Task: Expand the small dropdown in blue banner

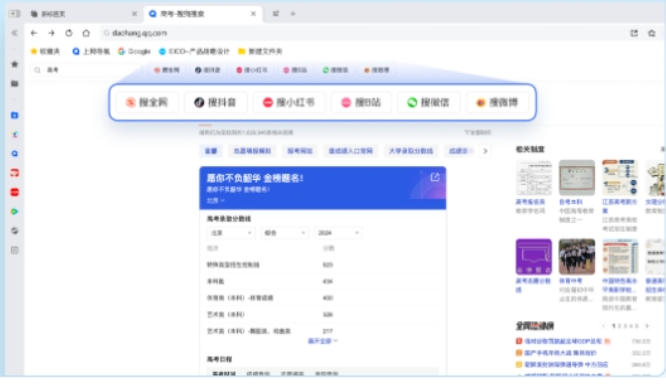Action: (x=215, y=200)
